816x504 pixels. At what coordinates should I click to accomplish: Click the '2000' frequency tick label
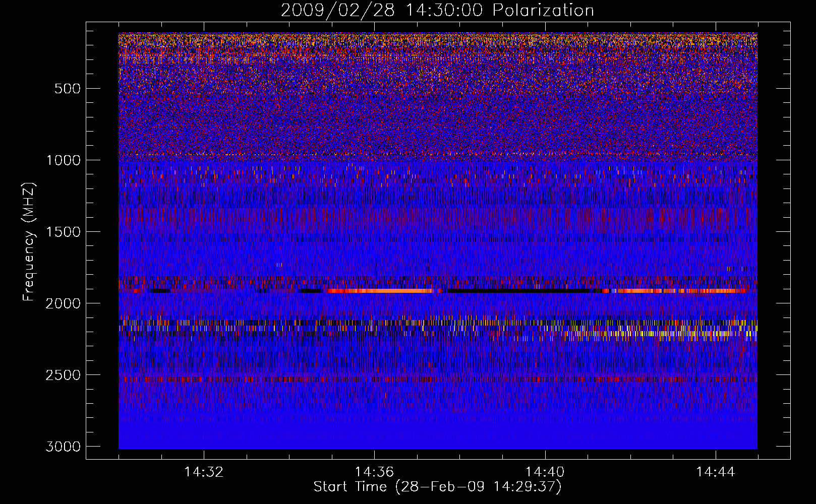coord(63,303)
